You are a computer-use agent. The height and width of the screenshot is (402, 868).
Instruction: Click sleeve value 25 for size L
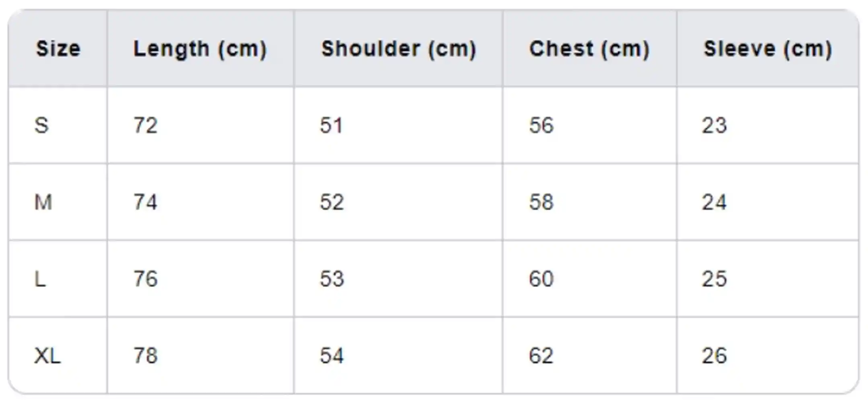(714, 279)
